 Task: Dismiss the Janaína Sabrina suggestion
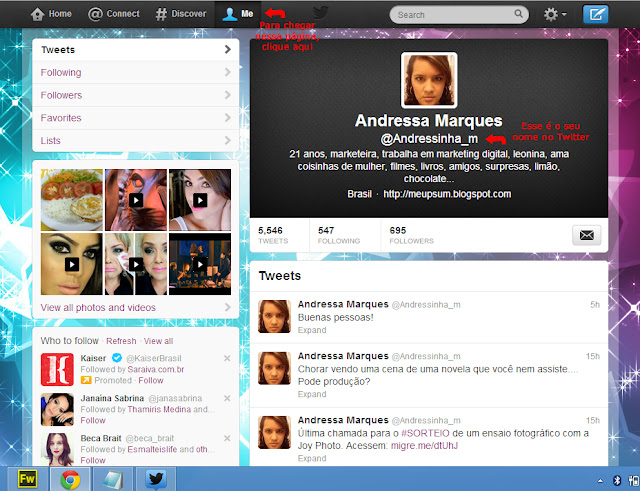click(227, 398)
